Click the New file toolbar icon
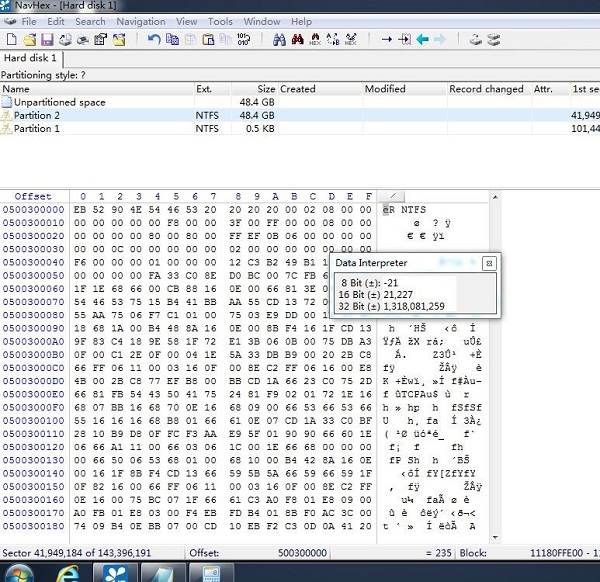The width and height of the screenshot is (600, 582). pos(12,39)
